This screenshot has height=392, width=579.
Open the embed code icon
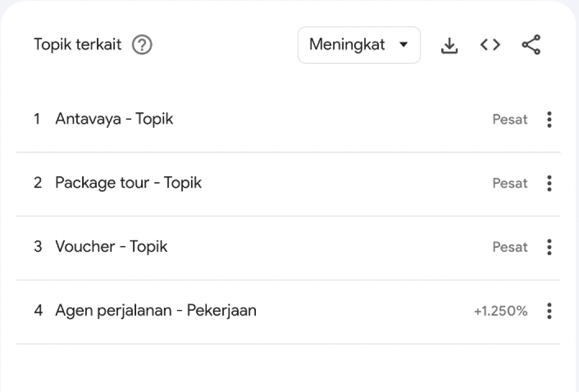coord(490,45)
